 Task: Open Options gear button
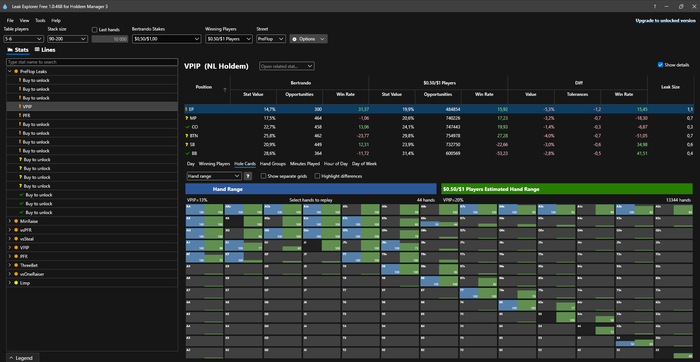pos(308,39)
